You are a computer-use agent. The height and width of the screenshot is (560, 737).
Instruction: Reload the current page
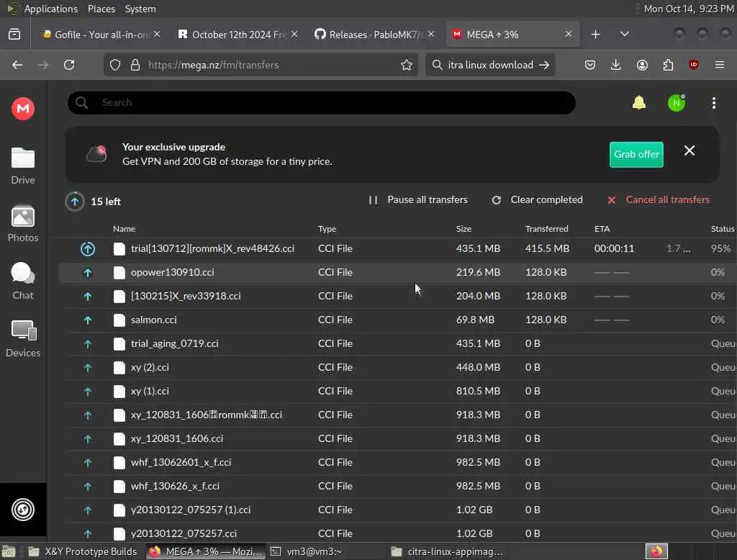[69, 65]
